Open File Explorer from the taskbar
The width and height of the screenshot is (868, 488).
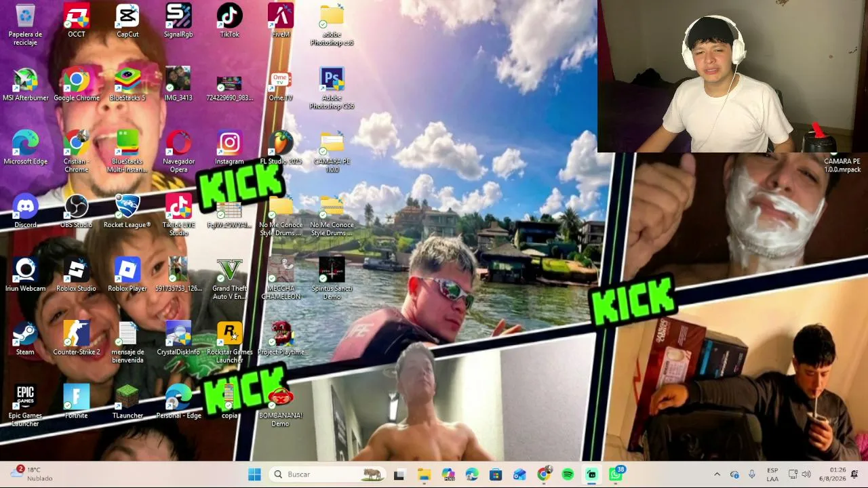click(x=424, y=474)
